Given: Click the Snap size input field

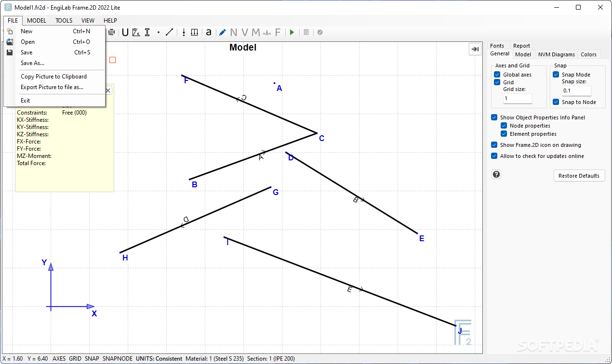Looking at the screenshot, I should click(x=576, y=91).
